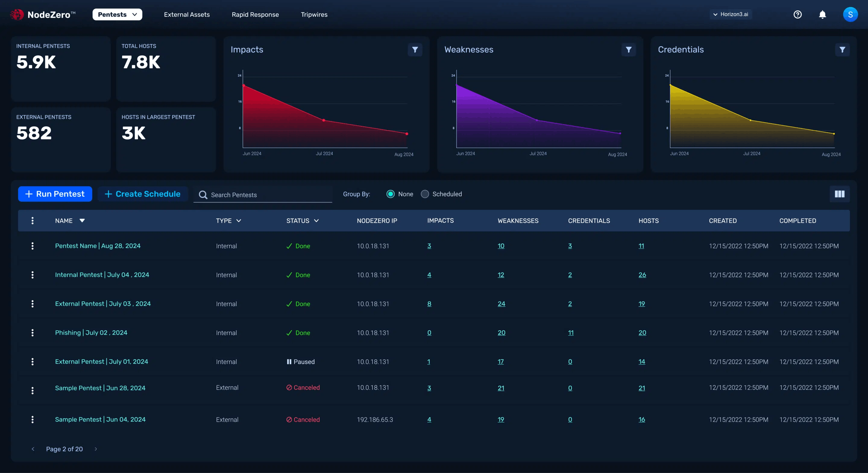Switch to the External Assets section

(187, 14)
